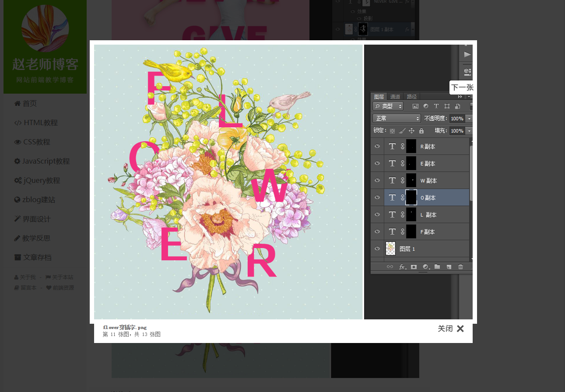Click 关于本站 footer link

(59, 277)
